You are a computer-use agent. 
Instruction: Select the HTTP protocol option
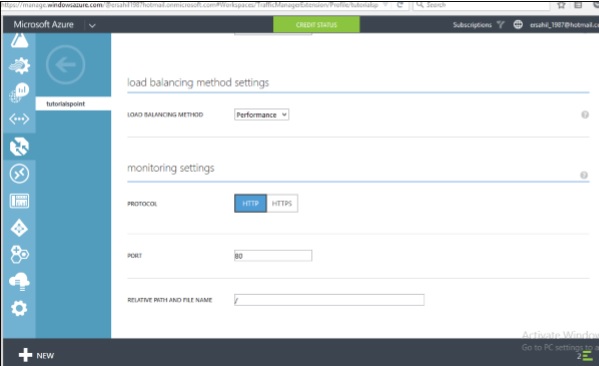point(250,203)
